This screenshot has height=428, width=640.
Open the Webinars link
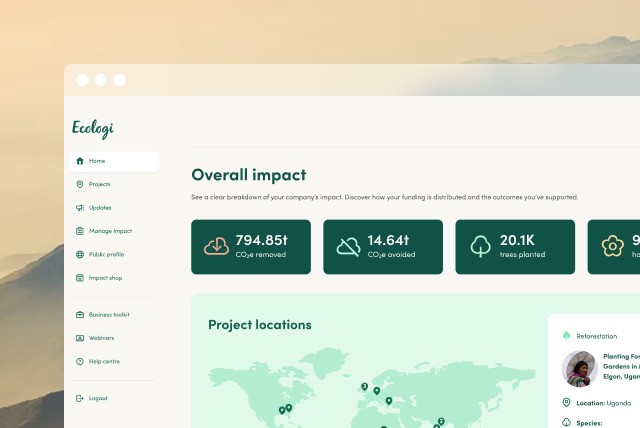point(101,338)
